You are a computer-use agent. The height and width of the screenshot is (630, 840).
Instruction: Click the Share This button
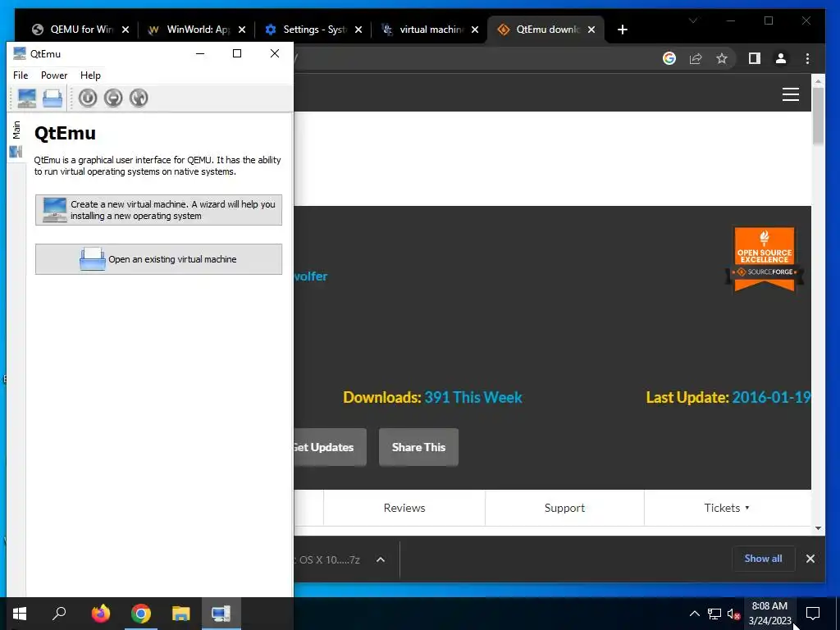[x=418, y=447]
